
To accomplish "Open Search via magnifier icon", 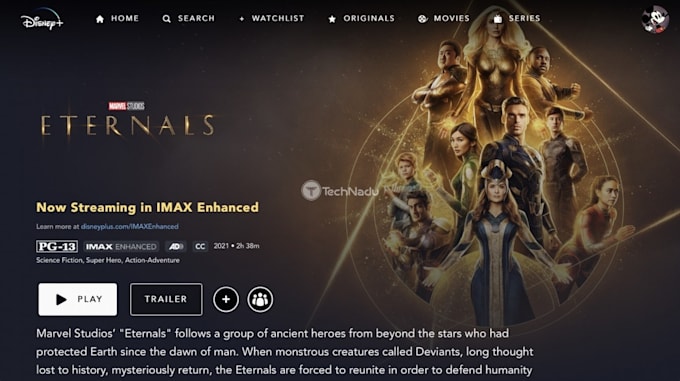I will pos(167,19).
